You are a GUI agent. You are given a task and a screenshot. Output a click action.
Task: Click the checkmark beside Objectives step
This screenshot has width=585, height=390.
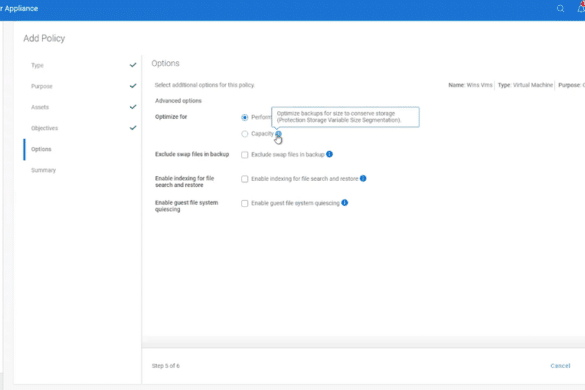pos(133,128)
